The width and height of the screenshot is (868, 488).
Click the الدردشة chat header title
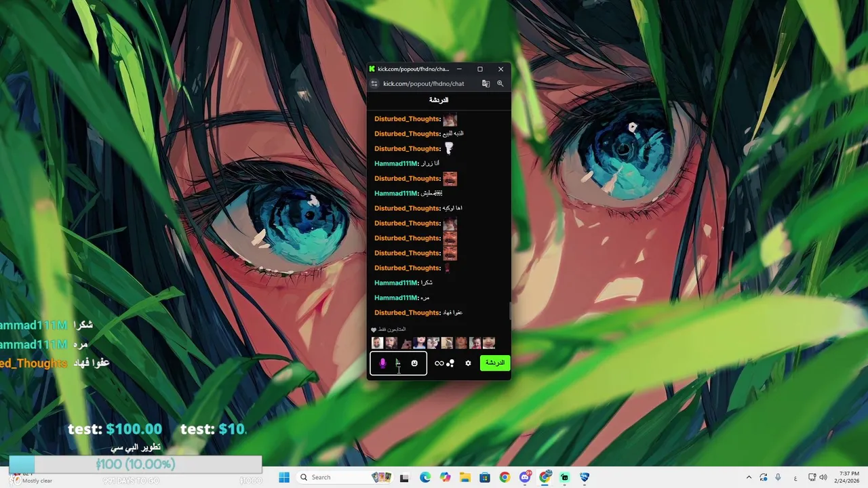[x=439, y=100]
